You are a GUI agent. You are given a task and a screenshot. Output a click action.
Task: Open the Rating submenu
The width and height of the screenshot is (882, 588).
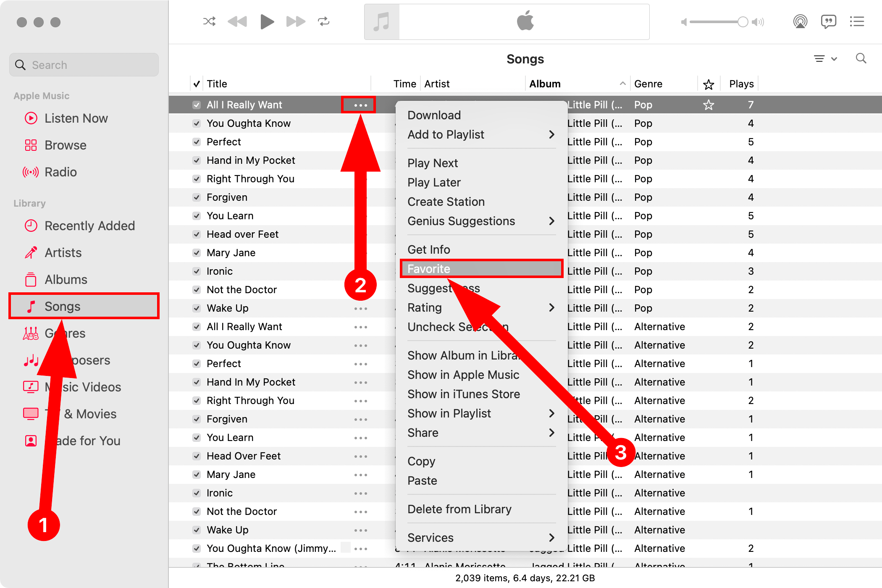pyautogui.click(x=425, y=307)
